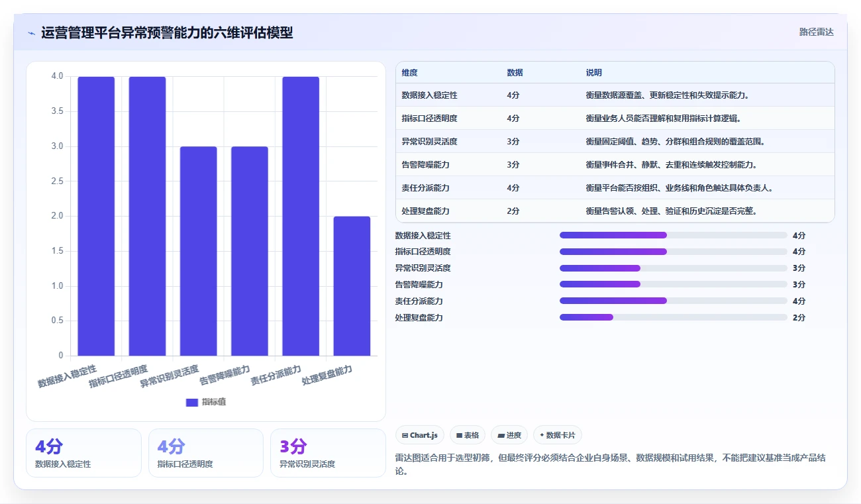
Task: Open the 3分 异常识别灵活度 data card
Action: tap(328, 453)
